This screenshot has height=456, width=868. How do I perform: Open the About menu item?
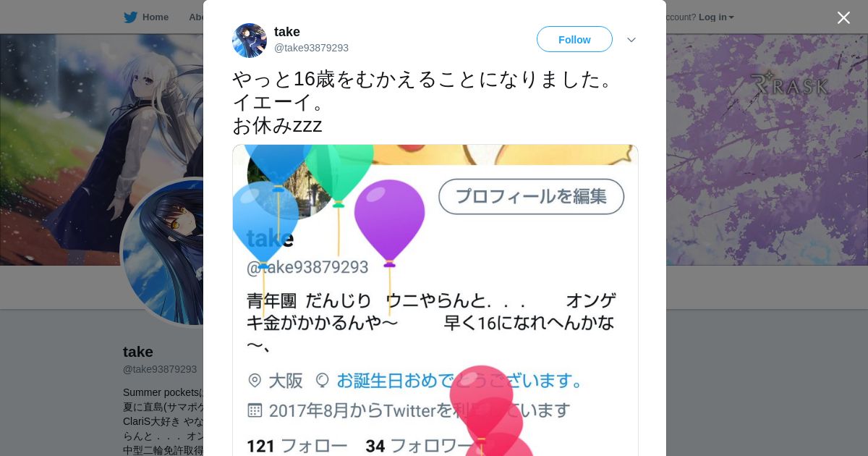[195, 17]
